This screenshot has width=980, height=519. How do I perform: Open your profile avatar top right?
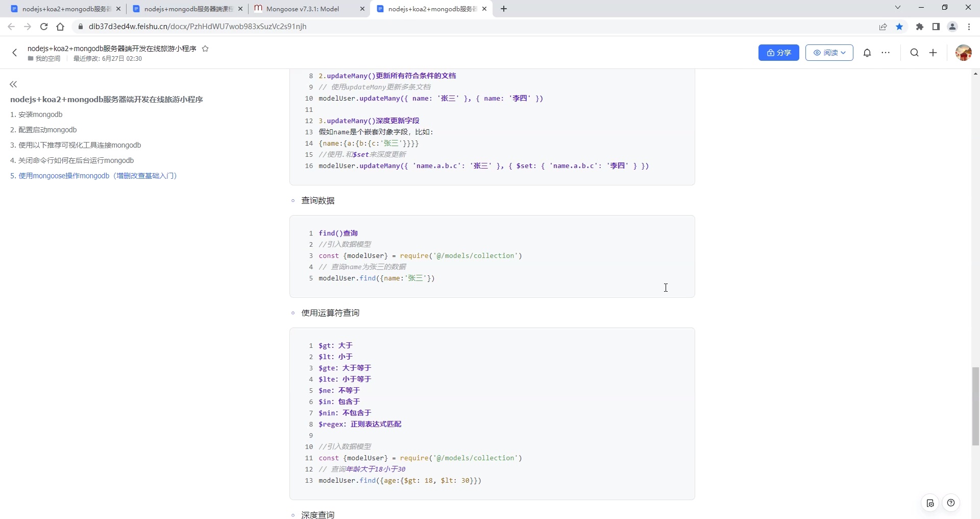(964, 53)
